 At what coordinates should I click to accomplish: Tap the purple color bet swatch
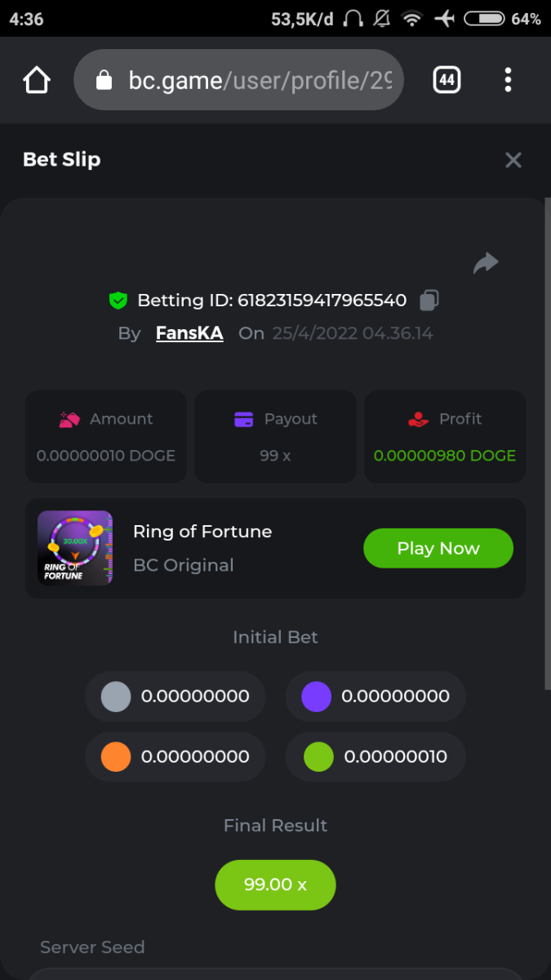[x=316, y=697]
